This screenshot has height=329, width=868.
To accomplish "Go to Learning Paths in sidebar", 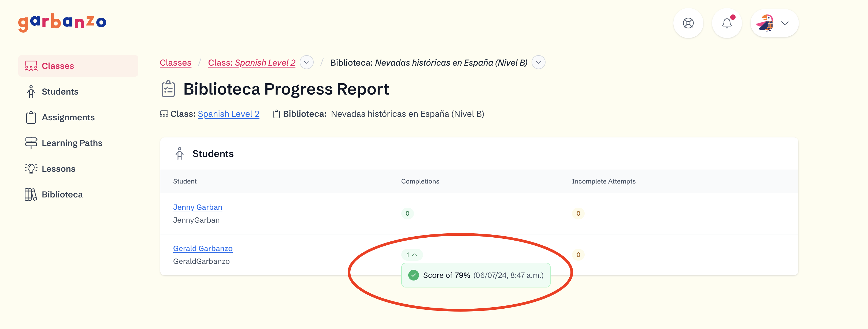I will 72,143.
